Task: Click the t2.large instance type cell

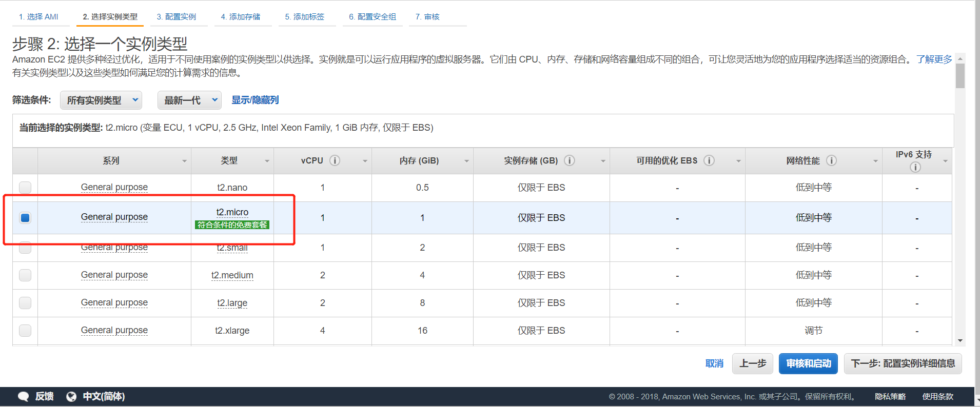Action: (x=232, y=303)
